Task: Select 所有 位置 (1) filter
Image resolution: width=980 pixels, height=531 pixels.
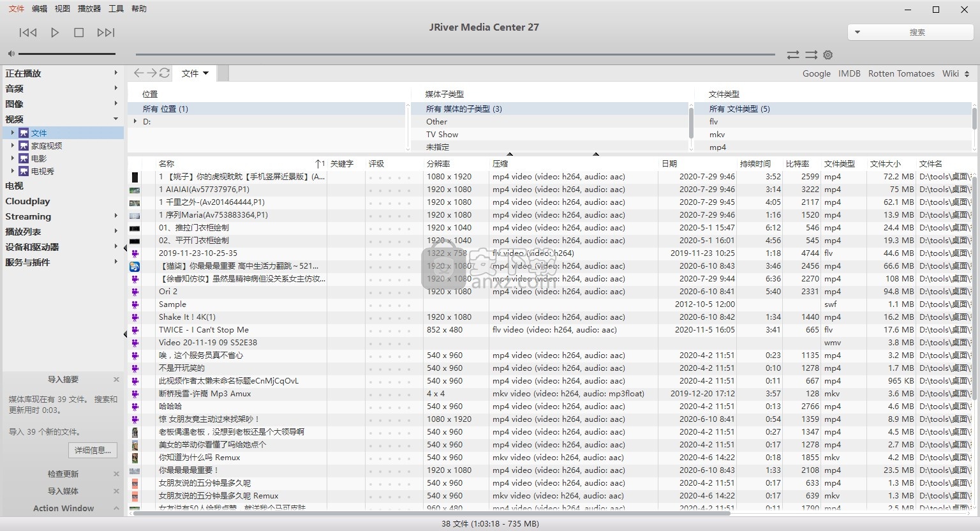Action: (267, 109)
